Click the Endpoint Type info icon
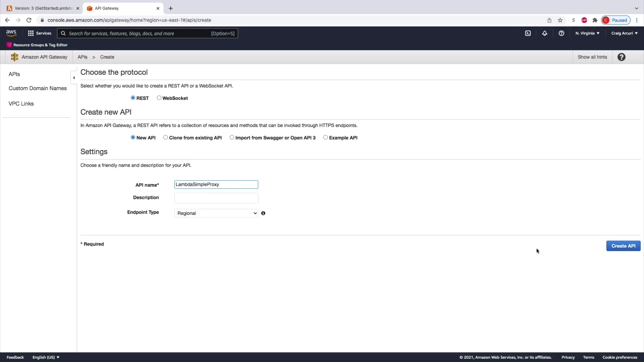 pyautogui.click(x=263, y=213)
